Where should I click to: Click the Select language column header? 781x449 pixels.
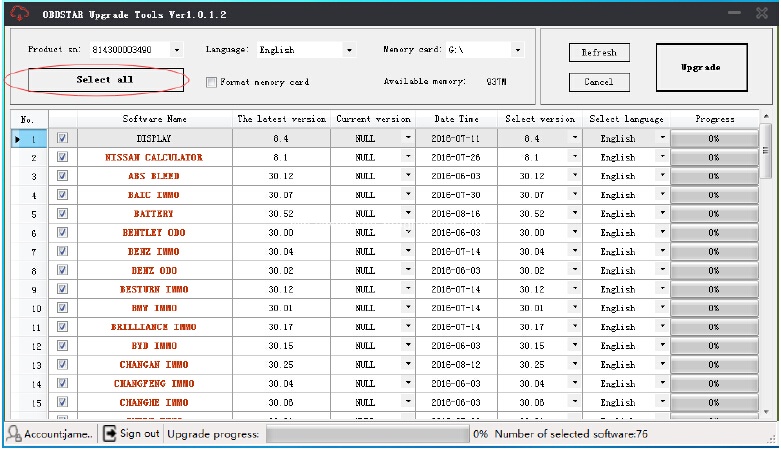626,119
